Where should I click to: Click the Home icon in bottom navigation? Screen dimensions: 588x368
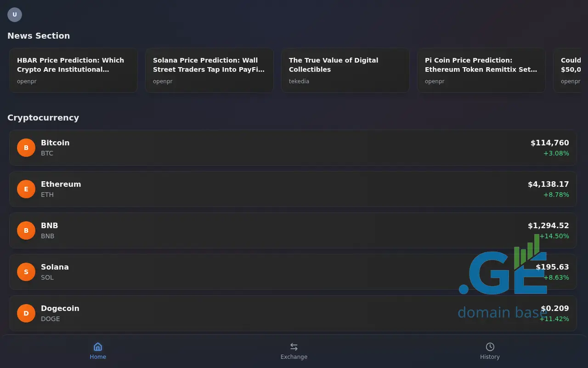(98, 347)
